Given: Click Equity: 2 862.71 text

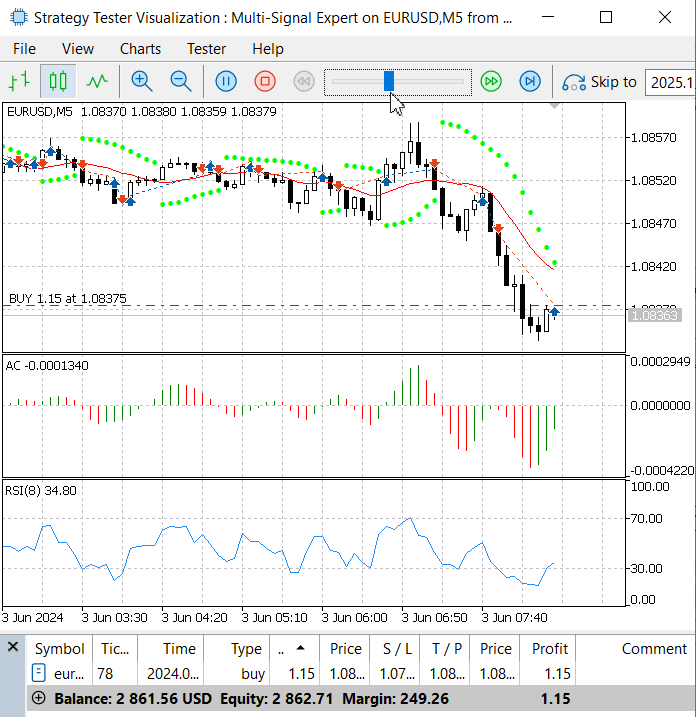Looking at the screenshot, I should tap(276, 699).
